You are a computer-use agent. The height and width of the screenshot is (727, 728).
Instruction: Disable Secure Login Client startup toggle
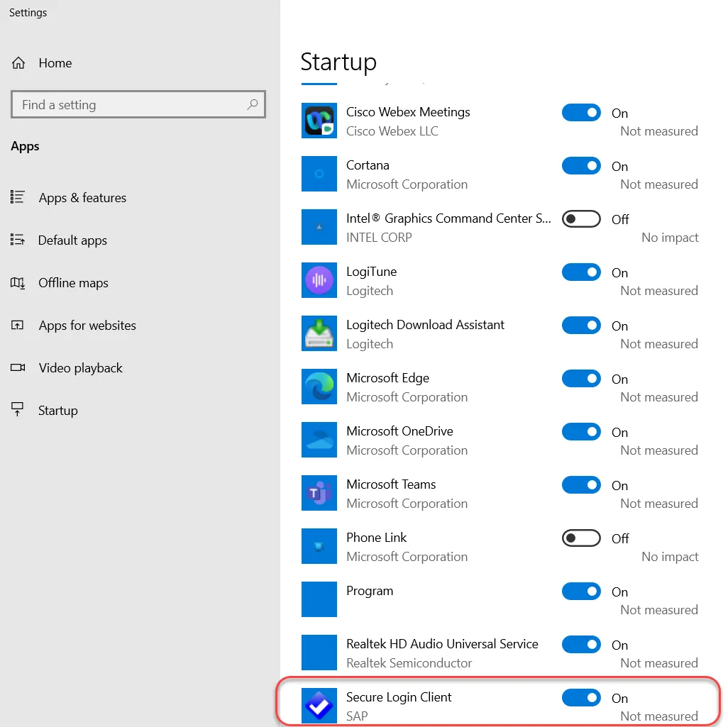pyautogui.click(x=581, y=697)
